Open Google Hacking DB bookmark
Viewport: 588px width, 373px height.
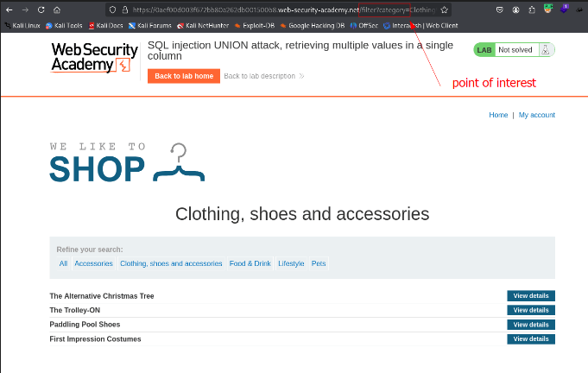point(314,25)
